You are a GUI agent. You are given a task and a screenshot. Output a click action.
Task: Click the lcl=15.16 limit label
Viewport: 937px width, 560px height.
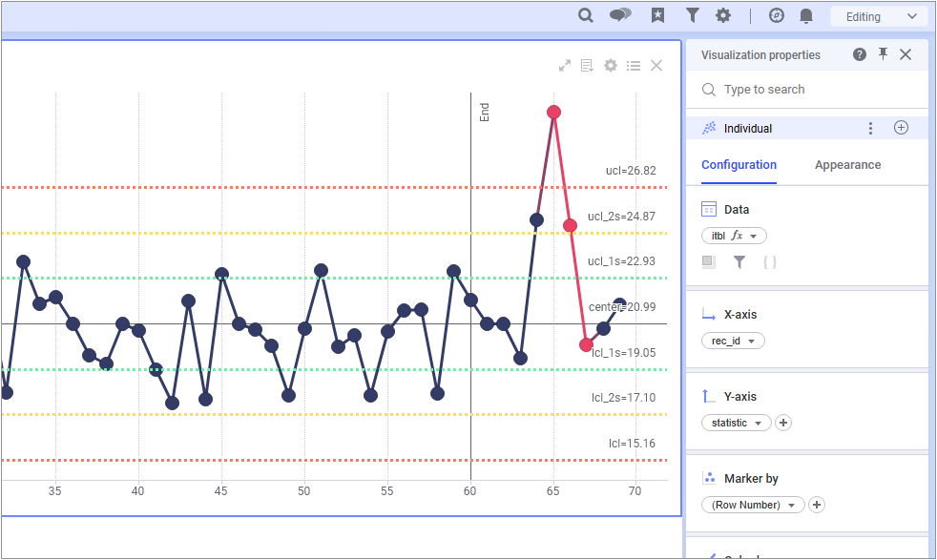click(633, 444)
